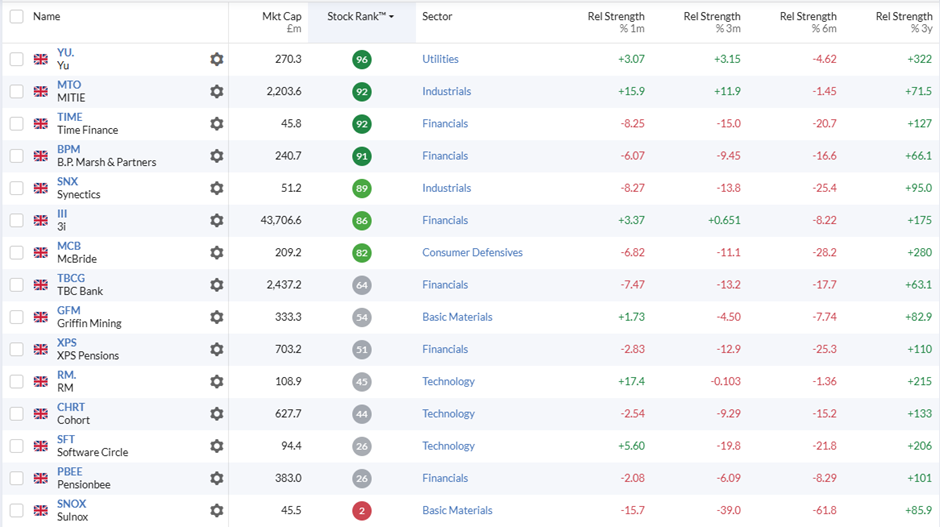Viewport: 940px width, 527px height.
Task: Select the +17.4 one-month strength value
Action: (x=631, y=382)
